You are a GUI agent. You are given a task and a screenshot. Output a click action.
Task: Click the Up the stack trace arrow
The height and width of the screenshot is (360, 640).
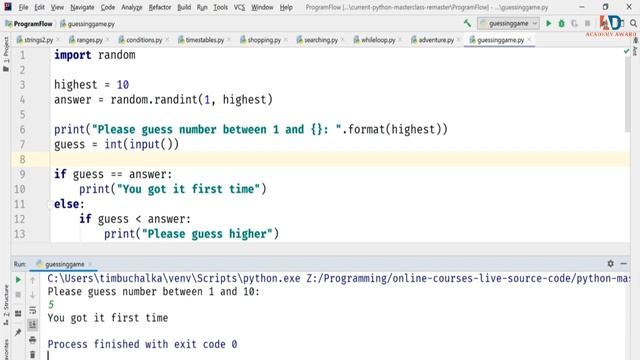tap(33, 280)
